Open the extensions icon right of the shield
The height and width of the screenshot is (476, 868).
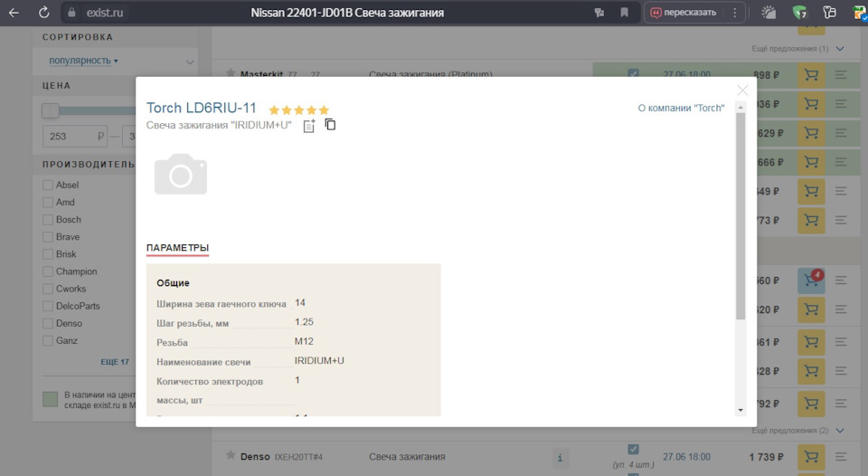(x=829, y=12)
